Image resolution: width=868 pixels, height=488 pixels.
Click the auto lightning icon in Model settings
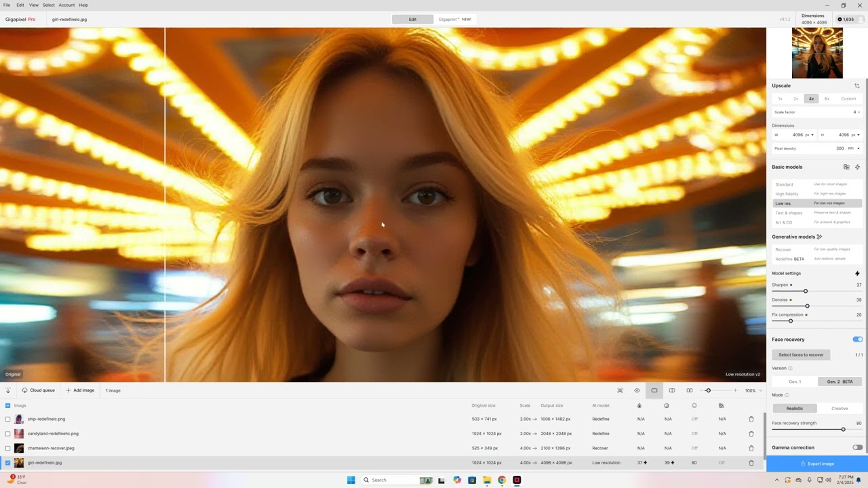pyautogui.click(x=857, y=273)
